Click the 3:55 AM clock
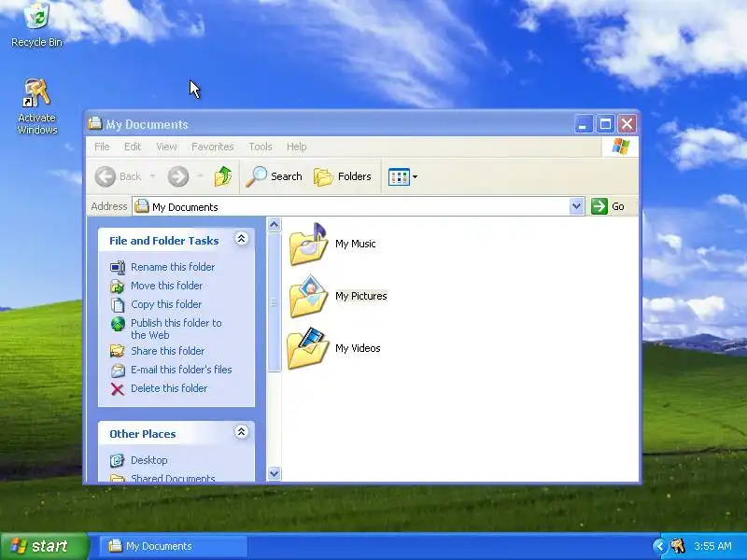This screenshot has width=747, height=560. point(712,546)
